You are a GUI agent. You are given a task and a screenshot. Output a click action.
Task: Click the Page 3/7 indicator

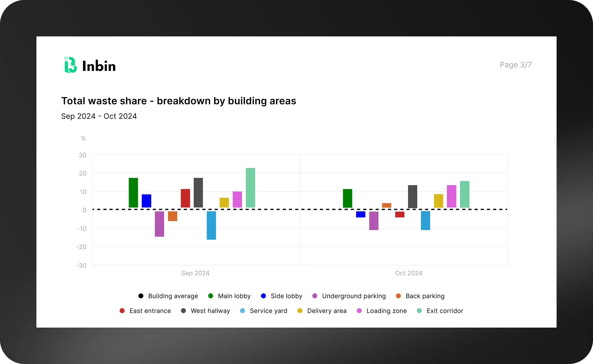tap(516, 65)
